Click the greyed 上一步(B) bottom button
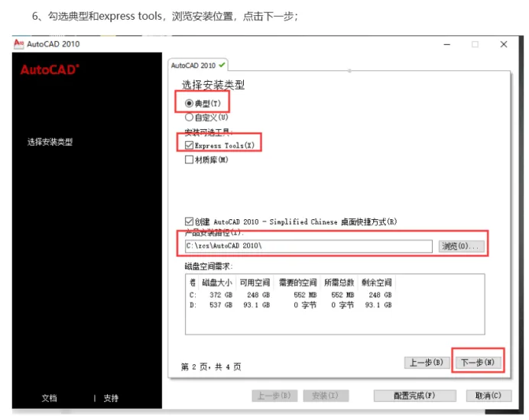This screenshot has width=529, height=420. 274,396
